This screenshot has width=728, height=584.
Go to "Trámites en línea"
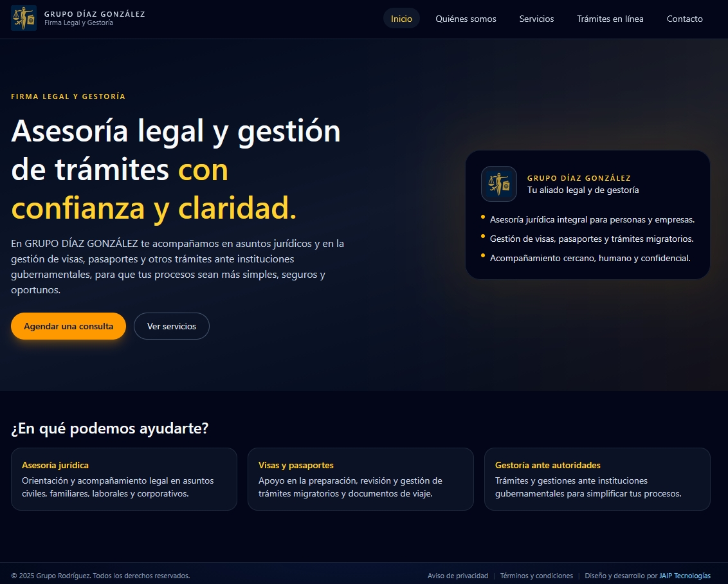pos(610,19)
